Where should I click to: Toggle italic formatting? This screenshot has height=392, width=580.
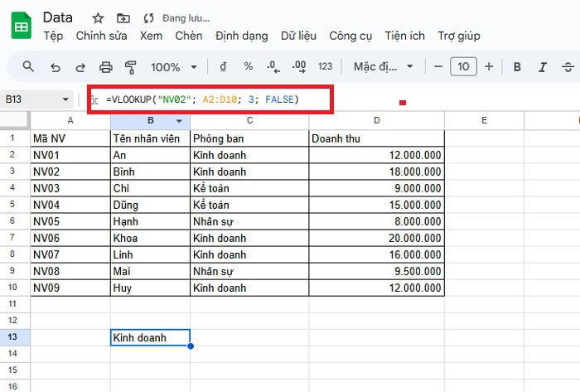(543, 66)
